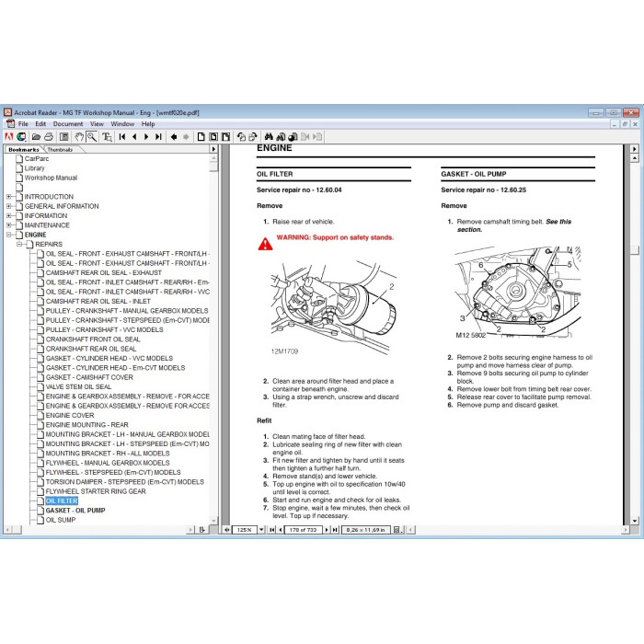Click status bar page layout icon
The height and width of the screenshot is (644, 644).
(397, 530)
